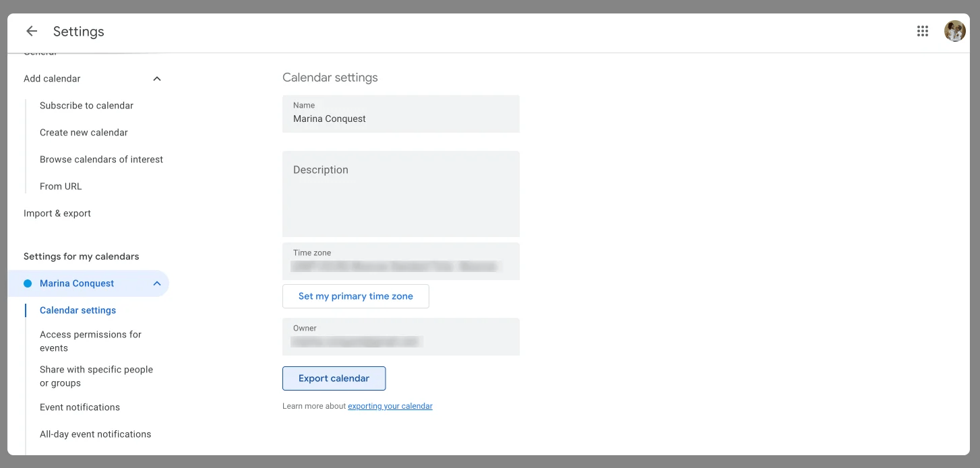Viewport: 980px width, 468px height.
Task: Open Share with specific people or groups
Action: [96, 376]
